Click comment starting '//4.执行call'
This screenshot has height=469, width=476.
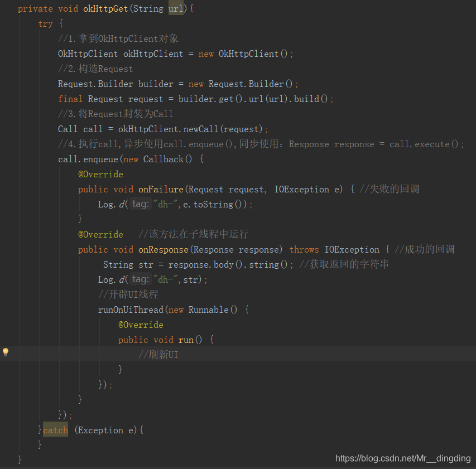[x=261, y=144]
